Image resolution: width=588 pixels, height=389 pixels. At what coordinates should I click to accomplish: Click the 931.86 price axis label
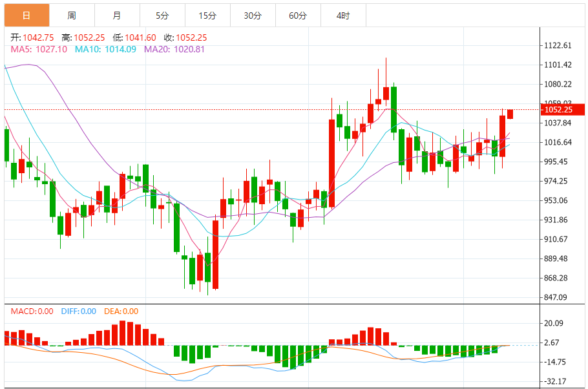pos(556,220)
